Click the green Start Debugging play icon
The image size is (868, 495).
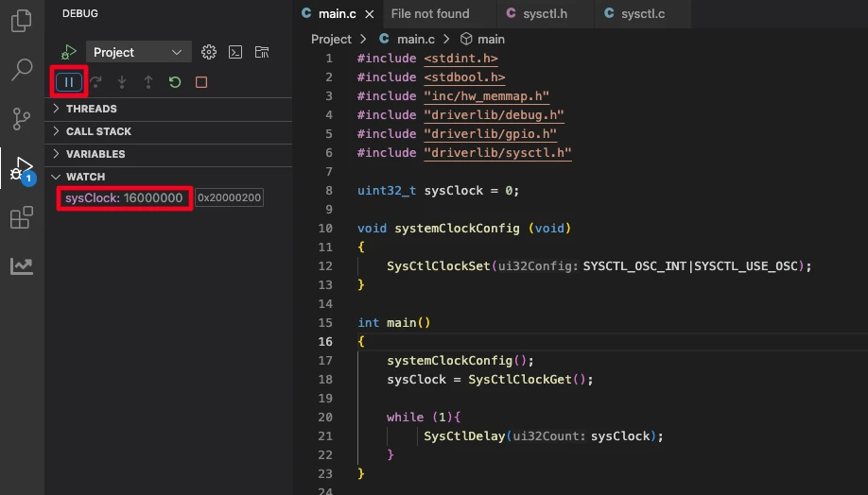coord(69,52)
